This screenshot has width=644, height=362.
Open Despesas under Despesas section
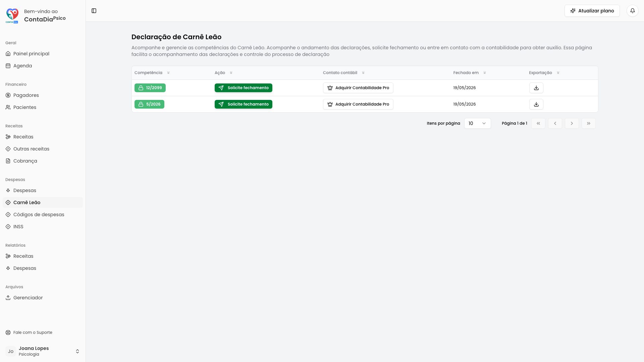pyautogui.click(x=43, y=190)
